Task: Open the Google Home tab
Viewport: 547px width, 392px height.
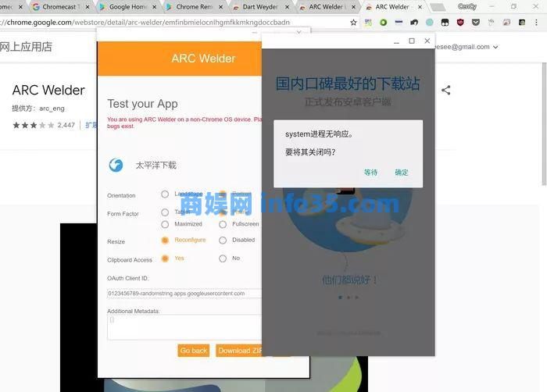Action: tap(127, 7)
